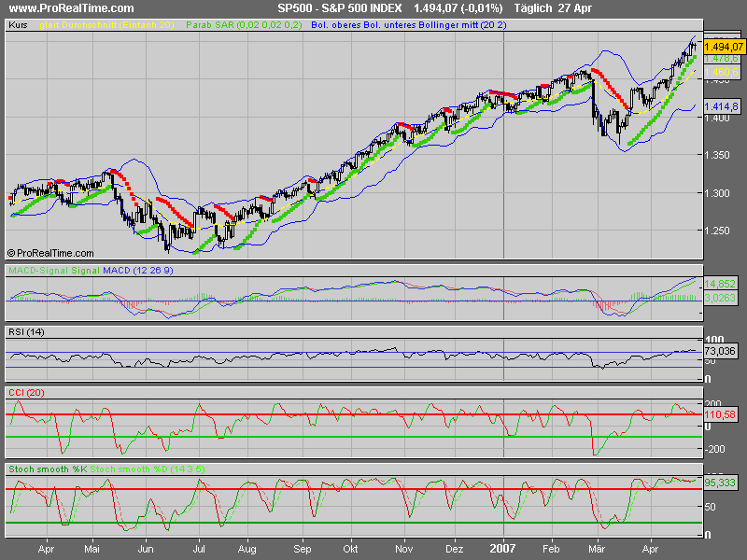Select the Kurs label in price panel
This screenshot has width=747, height=560.
click(18, 25)
